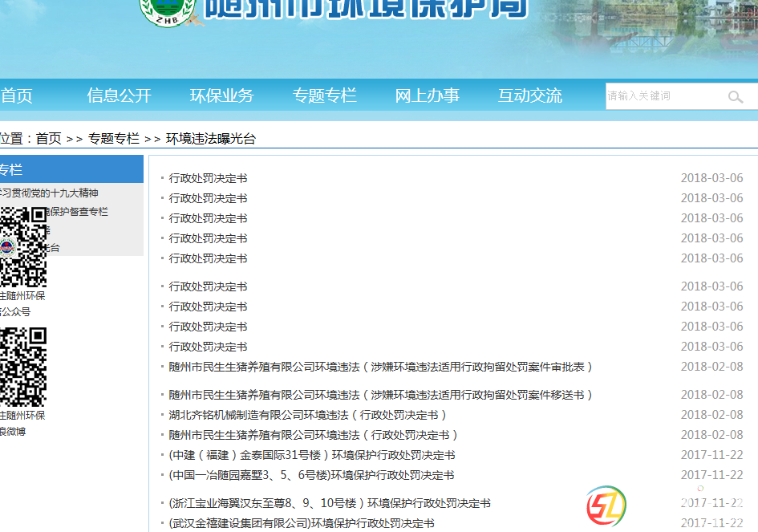Click the ZHB environmental bureau logo
758x532 pixels.
tap(165, 11)
